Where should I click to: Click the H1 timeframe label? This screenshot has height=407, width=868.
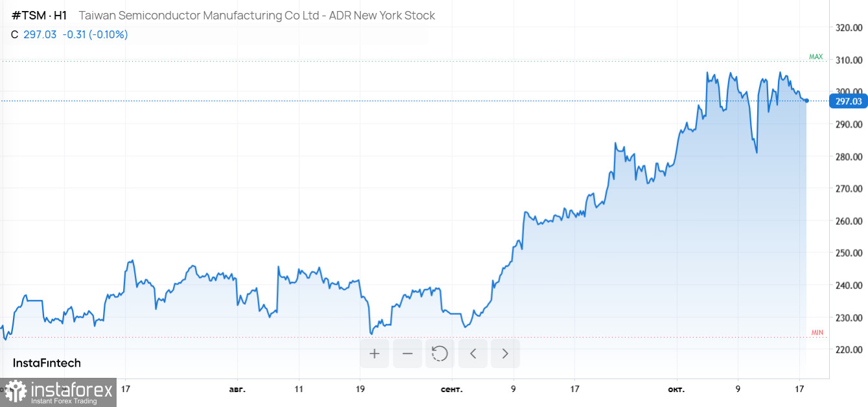click(59, 16)
